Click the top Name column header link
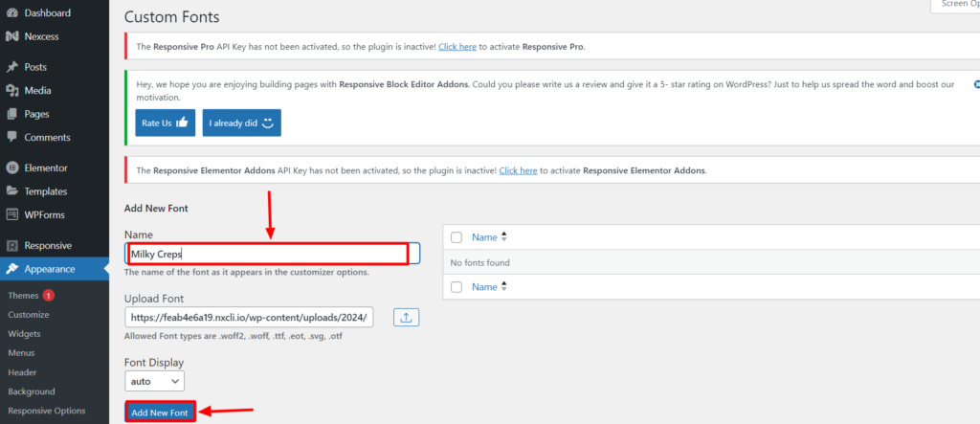The width and height of the screenshot is (980, 424). (x=484, y=237)
